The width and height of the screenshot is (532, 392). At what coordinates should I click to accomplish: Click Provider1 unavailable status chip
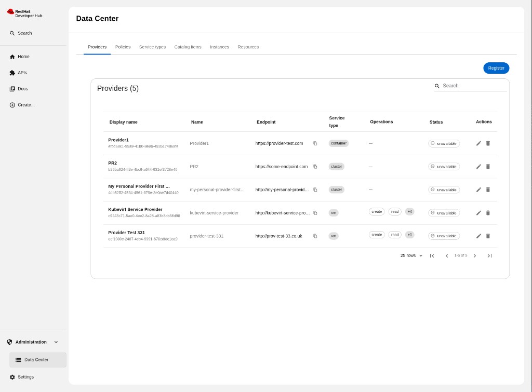point(444,143)
